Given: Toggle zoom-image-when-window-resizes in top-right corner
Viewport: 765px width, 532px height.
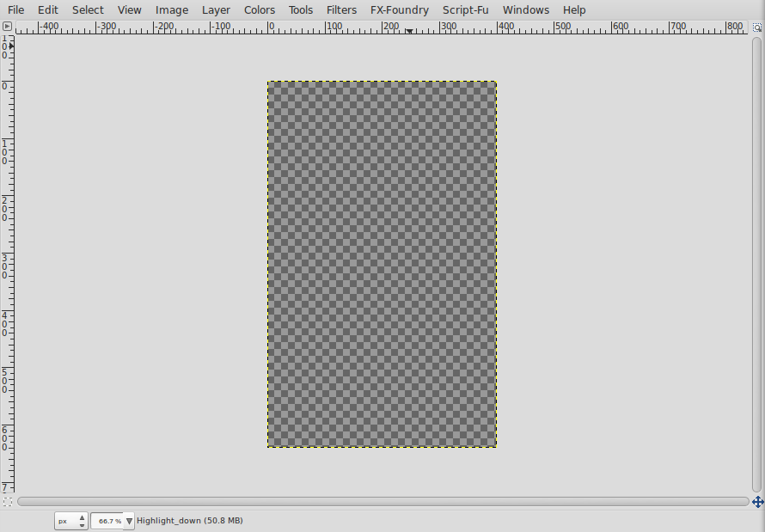Looking at the screenshot, I should [757, 26].
